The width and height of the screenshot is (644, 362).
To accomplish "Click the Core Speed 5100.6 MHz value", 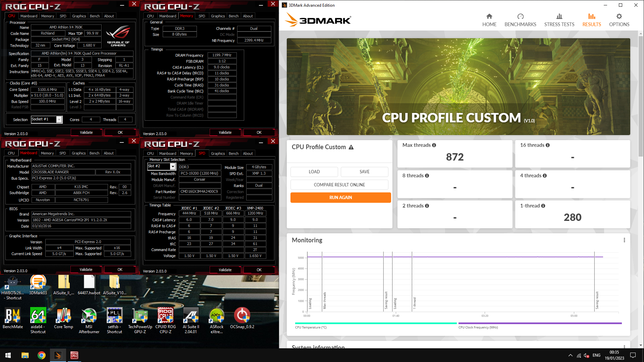I will pos(47,89).
